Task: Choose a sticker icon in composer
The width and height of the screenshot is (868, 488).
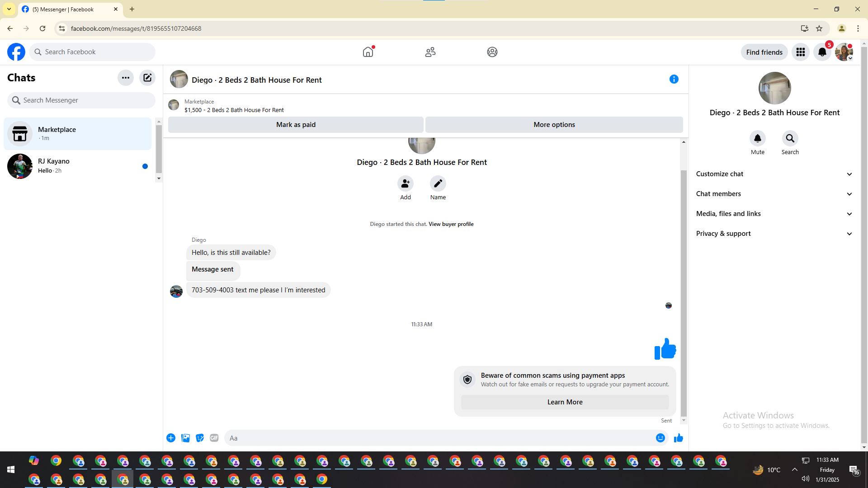Action: point(200,438)
